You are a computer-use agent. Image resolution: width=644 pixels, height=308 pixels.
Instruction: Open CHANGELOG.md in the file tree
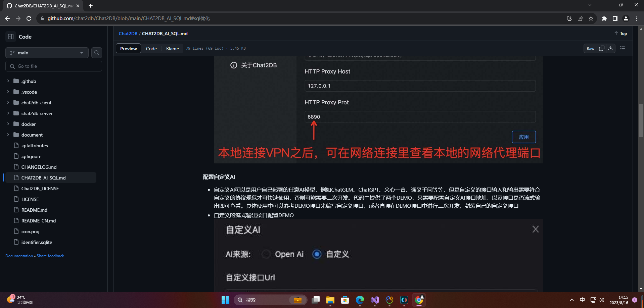[39, 167]
